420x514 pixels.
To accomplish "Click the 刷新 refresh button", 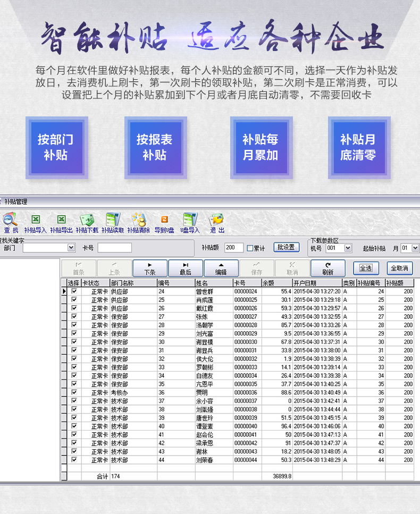I will click(x=328, y=268).
